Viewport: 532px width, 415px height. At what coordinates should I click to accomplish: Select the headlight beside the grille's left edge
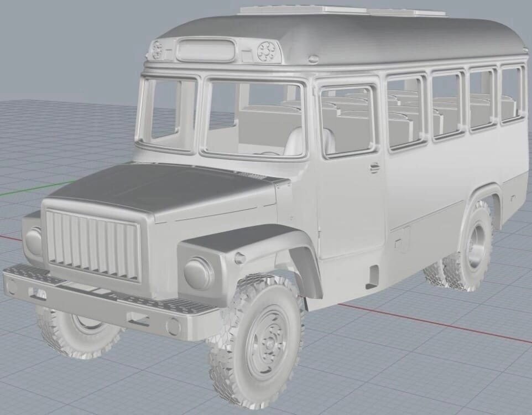click(x=34, y=241)
